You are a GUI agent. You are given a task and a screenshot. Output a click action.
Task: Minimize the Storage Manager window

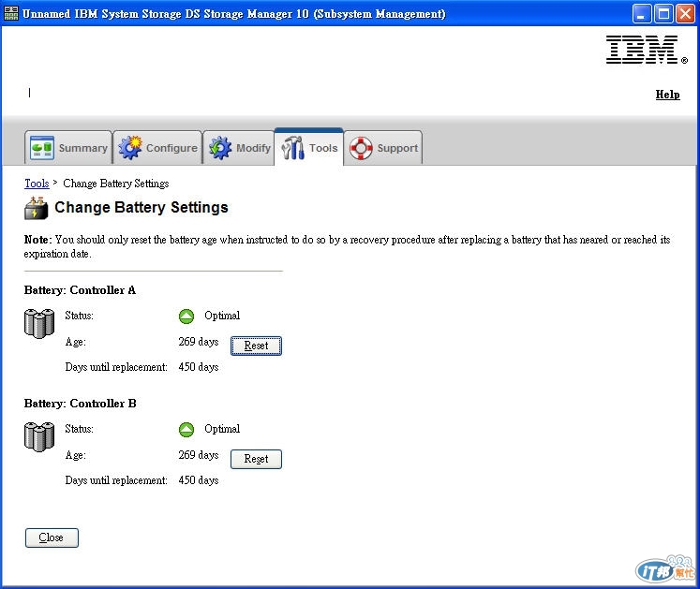click(642, 14)
